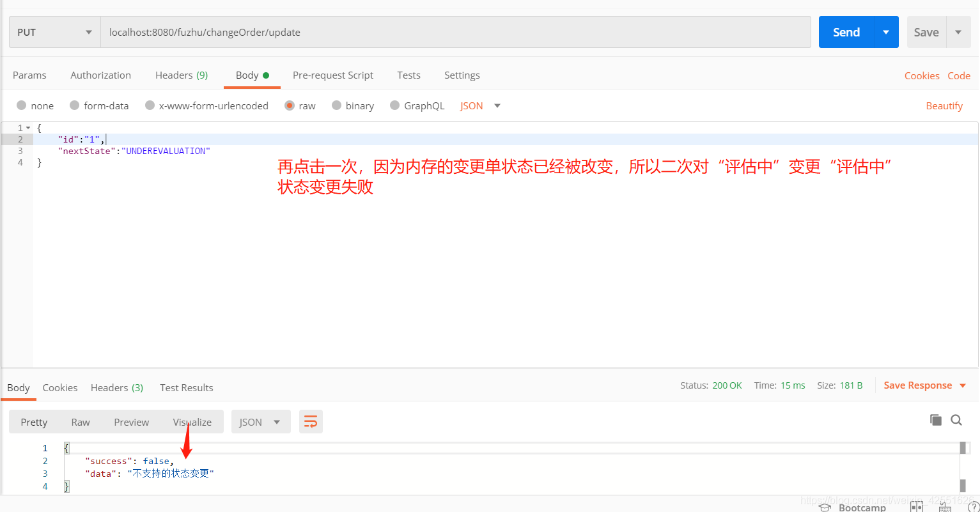This screenshot has width=980, height=512.
Task: Open the Params tab
Action: (x=29, y=75)
